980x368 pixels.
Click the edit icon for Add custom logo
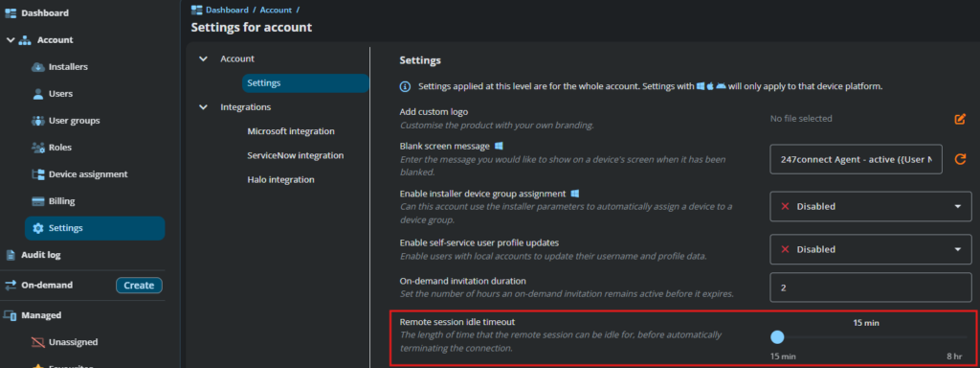click(960, 119)
